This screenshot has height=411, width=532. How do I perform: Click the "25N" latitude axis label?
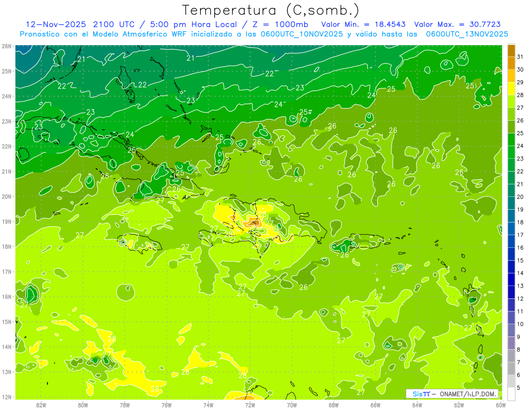pos(6,71)
